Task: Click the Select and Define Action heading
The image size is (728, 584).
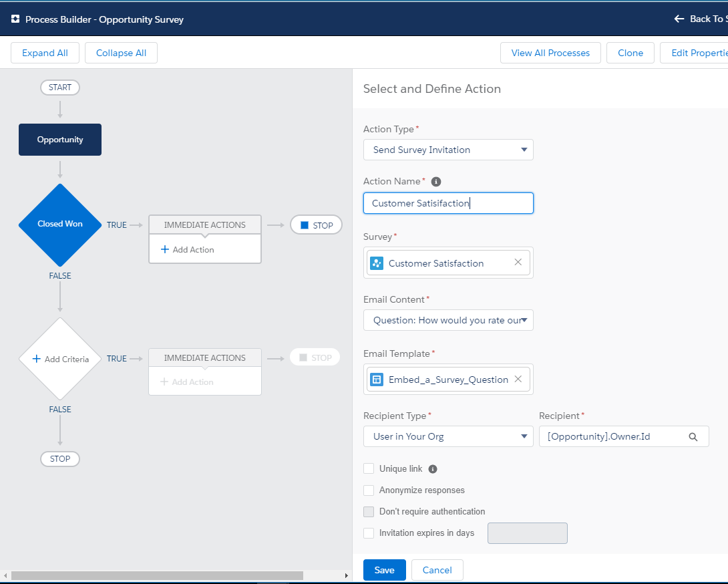Action: click(x=431, y=89)
